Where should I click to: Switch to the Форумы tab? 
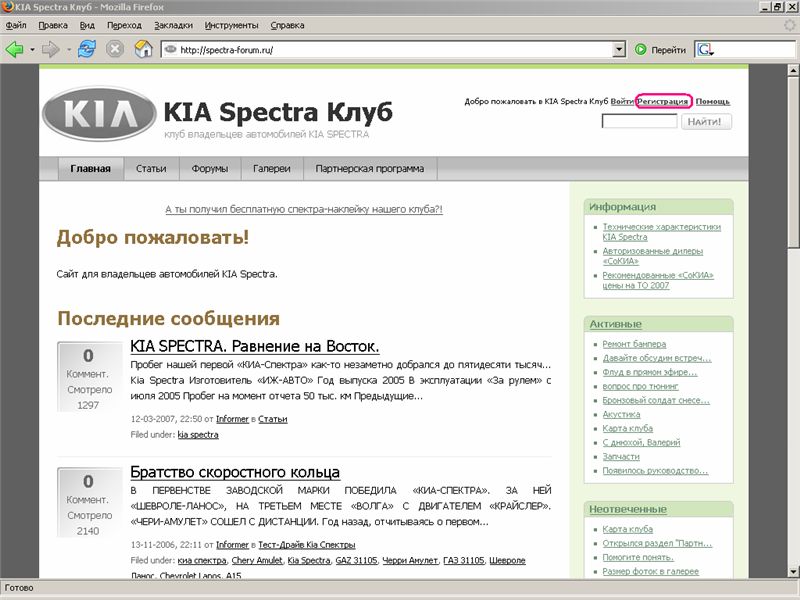[210, 169]
